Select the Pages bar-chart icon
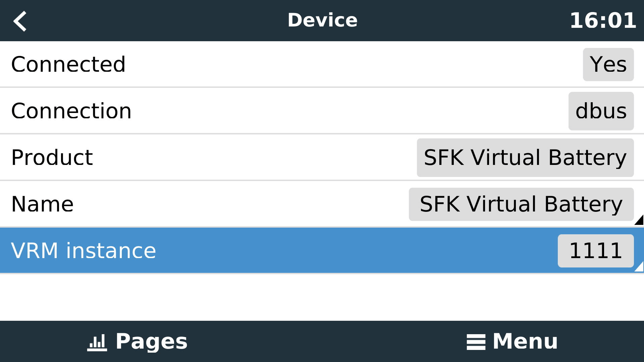The image size is (644, 362). (97, 341)
